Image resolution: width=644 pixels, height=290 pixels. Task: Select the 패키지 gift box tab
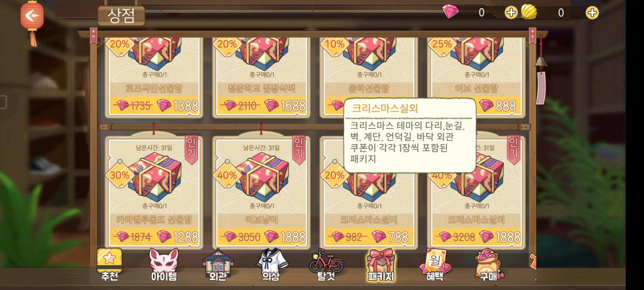click(381, 264)
